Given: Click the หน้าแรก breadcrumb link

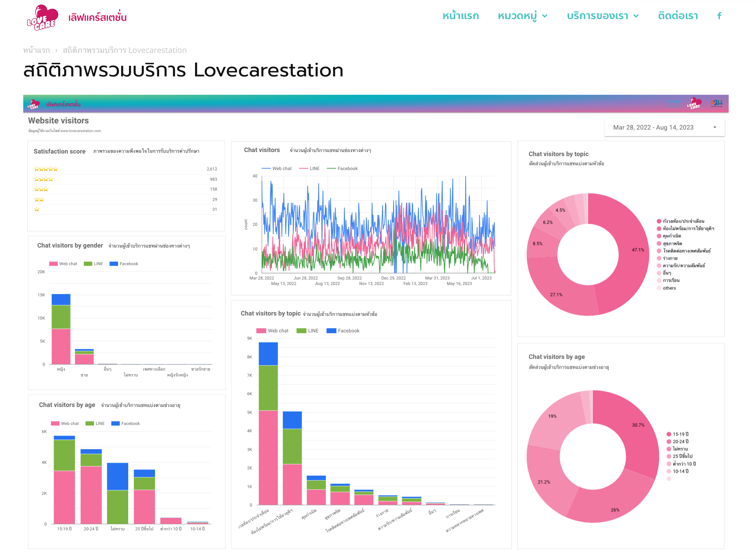Looking at the screenshot, I should 36,50.
